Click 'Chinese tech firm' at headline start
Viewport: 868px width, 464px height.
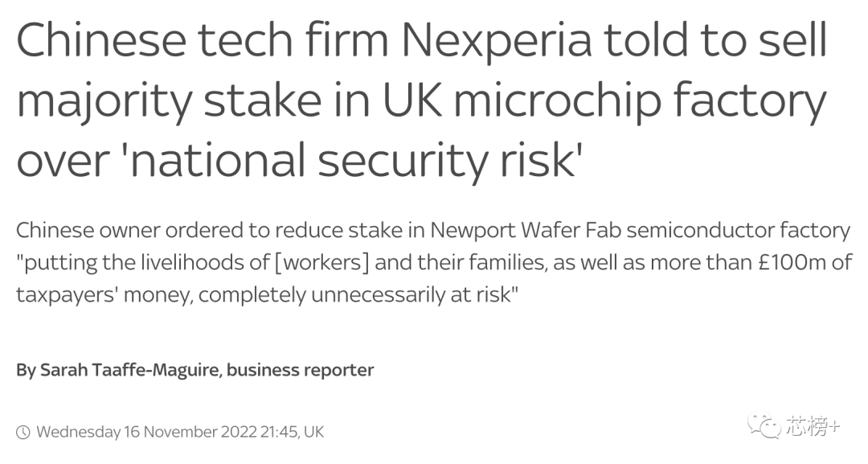coord(203,40)
